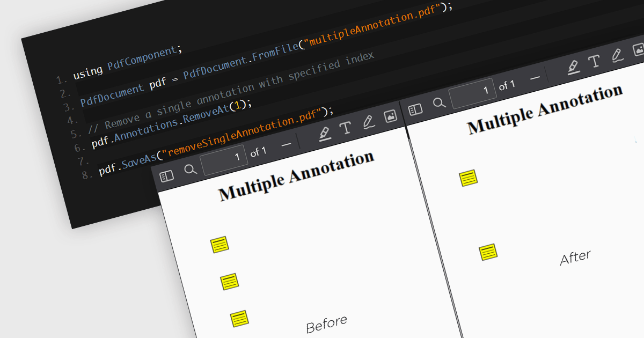Select the Draw pen tool in After viewer

tap(617, 55)
